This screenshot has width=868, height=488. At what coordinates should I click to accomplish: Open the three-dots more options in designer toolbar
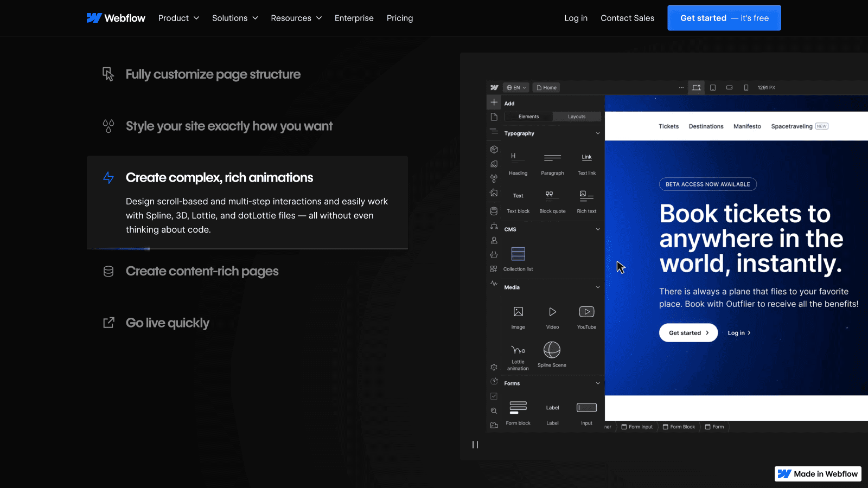(681, 87)
